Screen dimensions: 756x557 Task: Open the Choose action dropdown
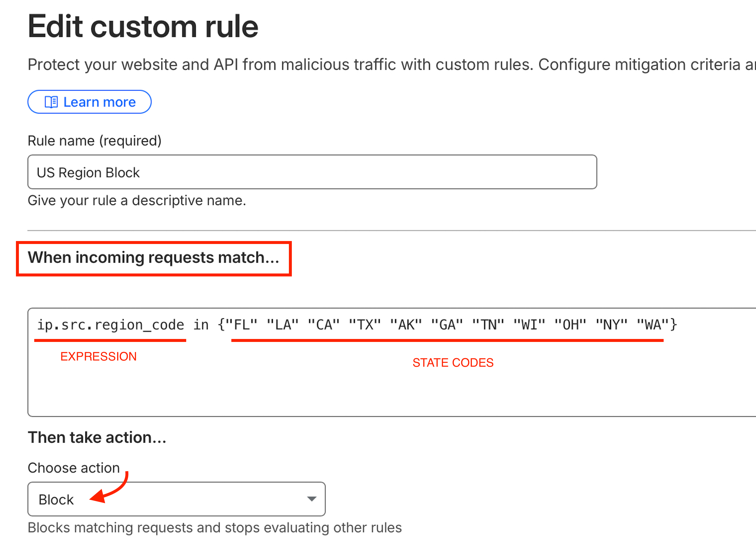176,499
